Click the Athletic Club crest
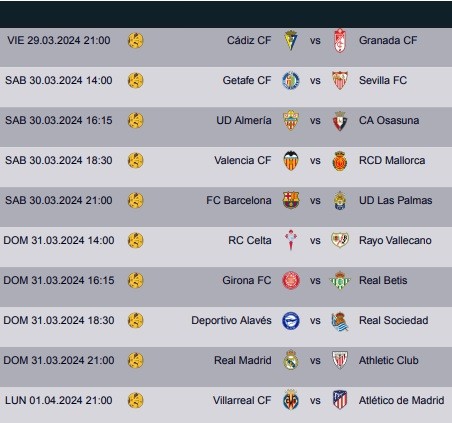The image size is (452, 423). (340, 360)
